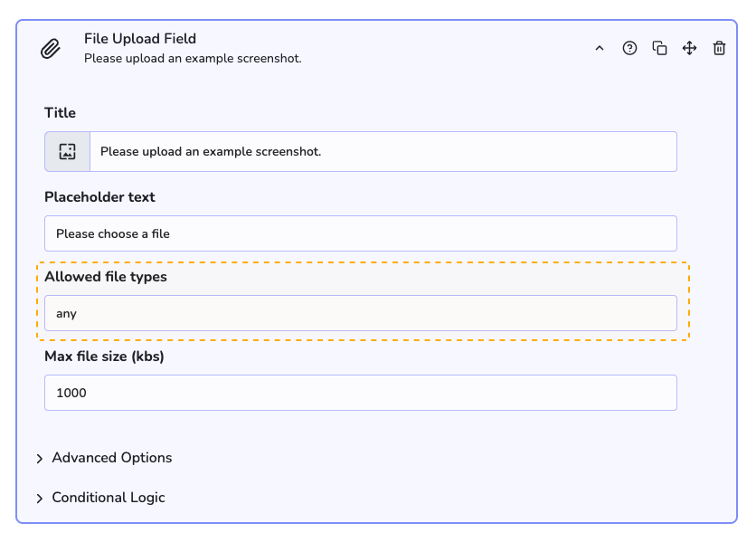Click the Max file size input showing 1000
This screenshot has width=756, height=542.
[360, 393]
